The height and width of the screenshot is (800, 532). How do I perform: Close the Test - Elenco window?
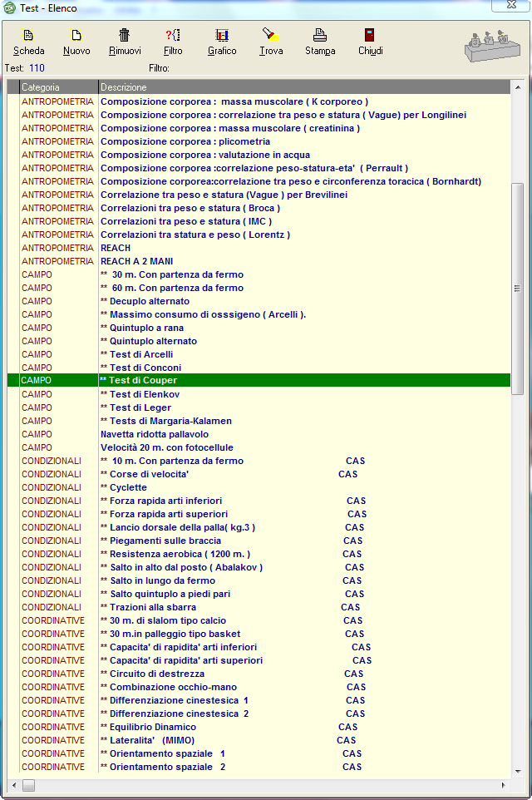pos(511,5)
